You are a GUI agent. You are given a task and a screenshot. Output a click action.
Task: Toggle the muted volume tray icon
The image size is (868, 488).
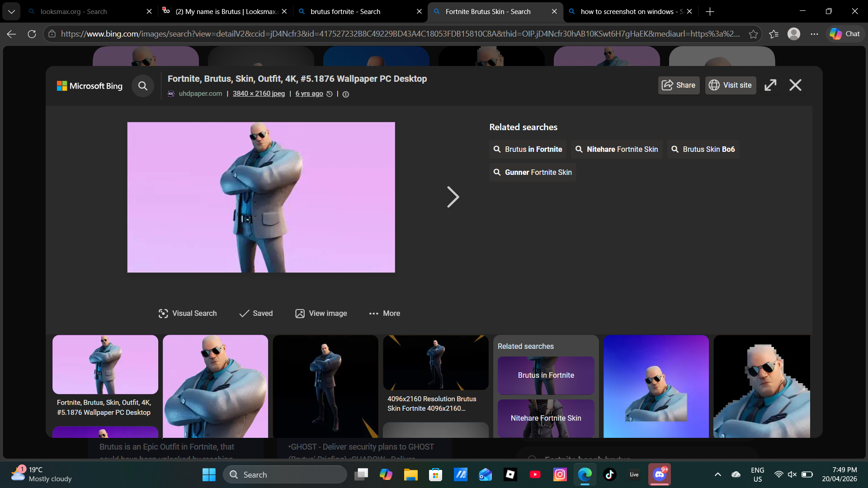(x=792, y=474)
